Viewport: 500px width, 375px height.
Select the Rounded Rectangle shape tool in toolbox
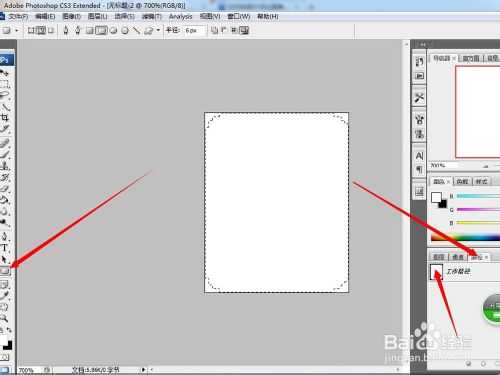point(5,271)
